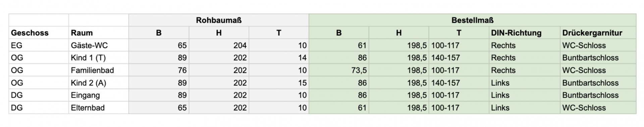Screen dimensions: 644x127
Task: Select the Elternbad room cell
Action: click(99, 108)
